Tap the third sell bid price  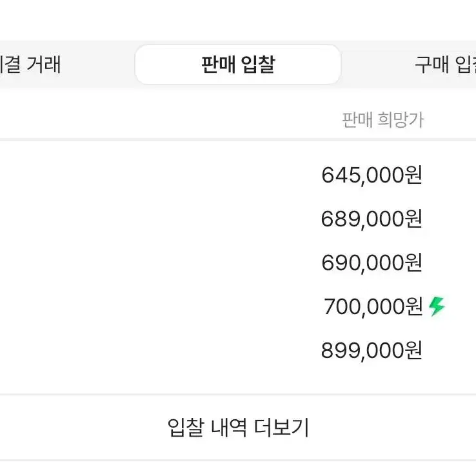tap(372, 263)
